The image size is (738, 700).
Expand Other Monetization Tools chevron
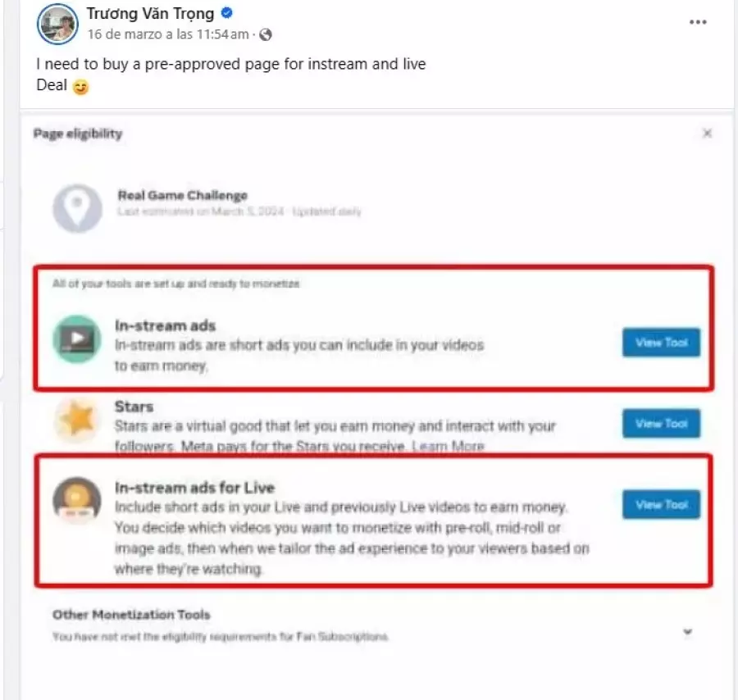(x=688, y=631)
